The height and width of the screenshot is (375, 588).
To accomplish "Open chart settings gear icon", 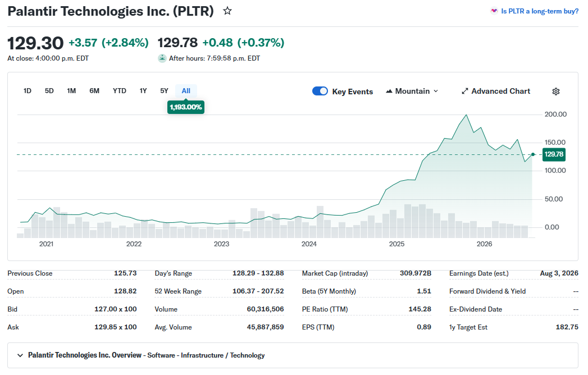I will [x=556, y=92].
